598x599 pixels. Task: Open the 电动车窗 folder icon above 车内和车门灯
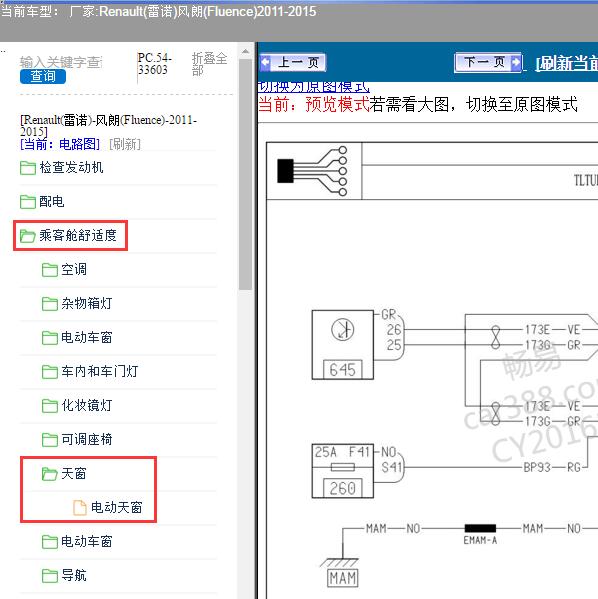coord(50,338)
